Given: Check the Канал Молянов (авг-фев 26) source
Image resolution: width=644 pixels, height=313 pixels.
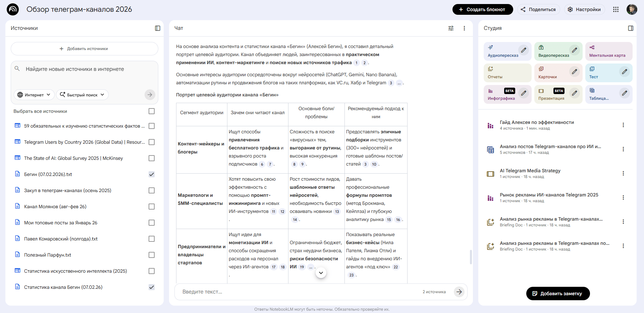Looking at the screenshot, I should pos(152,207).
